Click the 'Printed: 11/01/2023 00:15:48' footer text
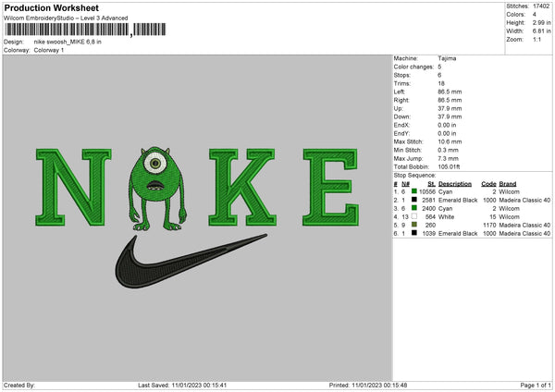Image resolution: width=555 pixels, height=392 pixels. tap(368, 386)
